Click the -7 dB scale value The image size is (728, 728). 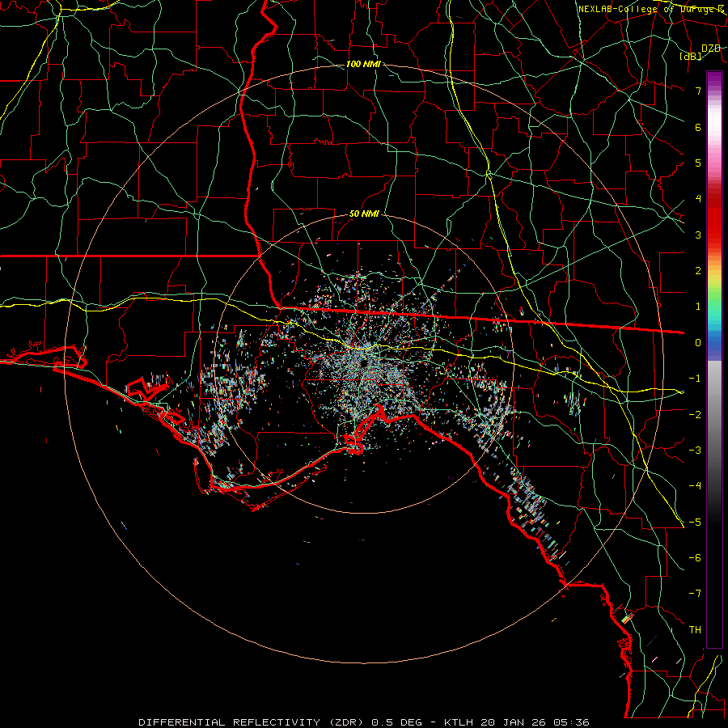click(695, 594)
